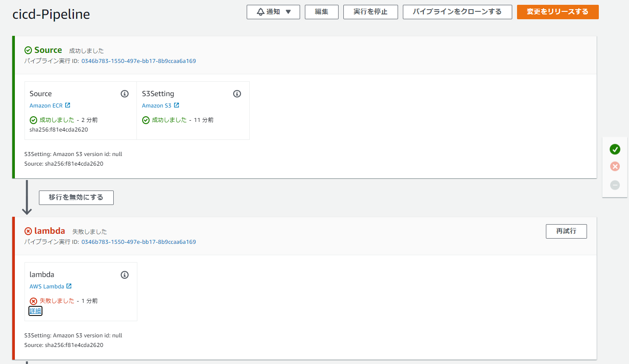Click the Amazon ECR provider link
Screen dimensions: 629x364
[46, 105]
